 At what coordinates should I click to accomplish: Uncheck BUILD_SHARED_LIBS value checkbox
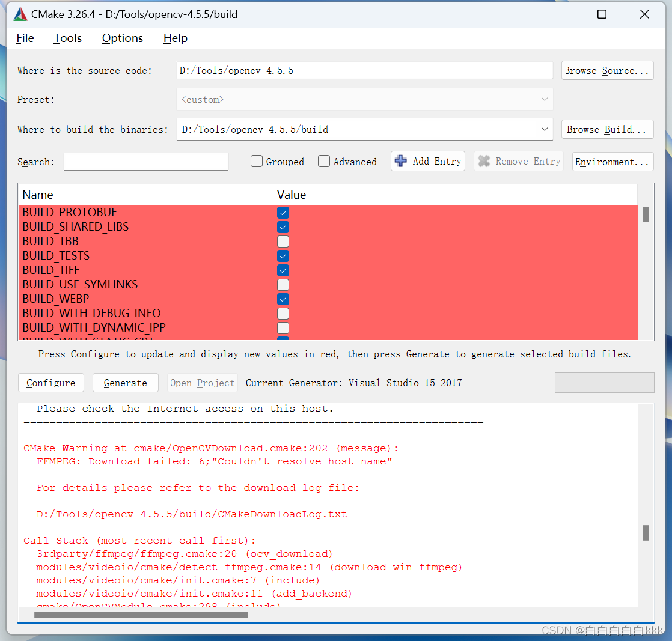click(x=283, y=227)
